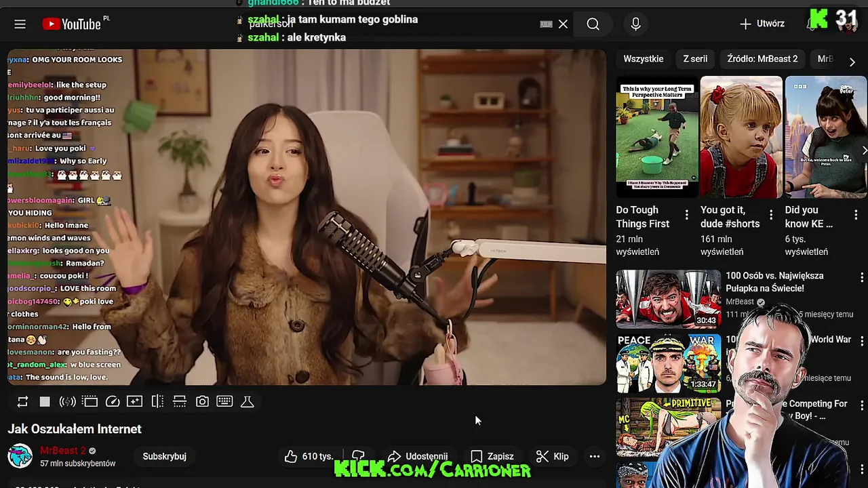Screen dimensions: 868x488
Task: Open the Peace War 1:33:47 video thumbnail
Action: pyautogui.click(x=669, y=363)
